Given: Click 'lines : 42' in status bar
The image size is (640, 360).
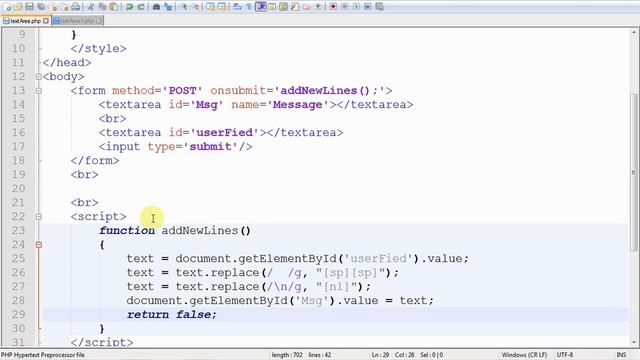Looking at the screenshot, I should tap(320, 355).
